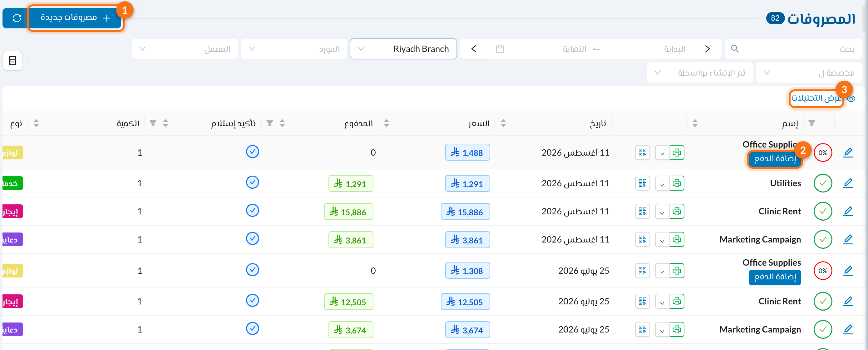Open the calendar date picker icon

[500, 49]
